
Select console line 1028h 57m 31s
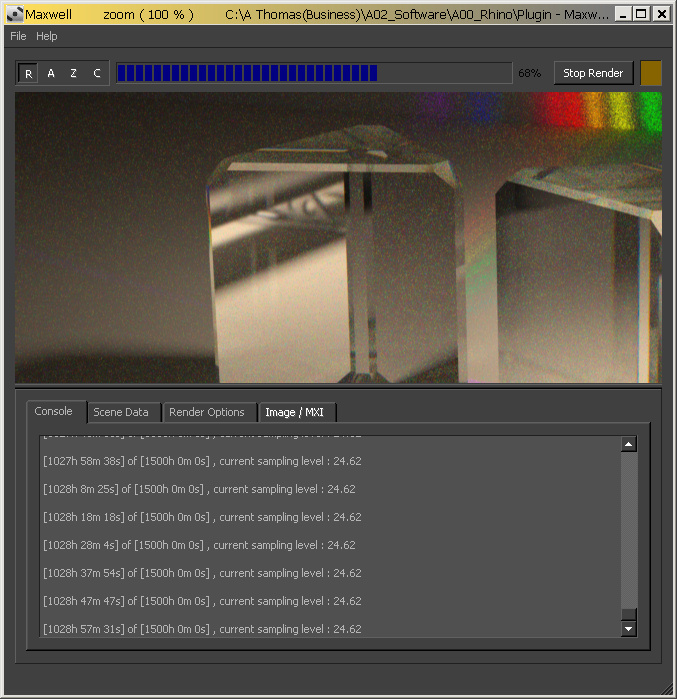[x=202, y=629]
